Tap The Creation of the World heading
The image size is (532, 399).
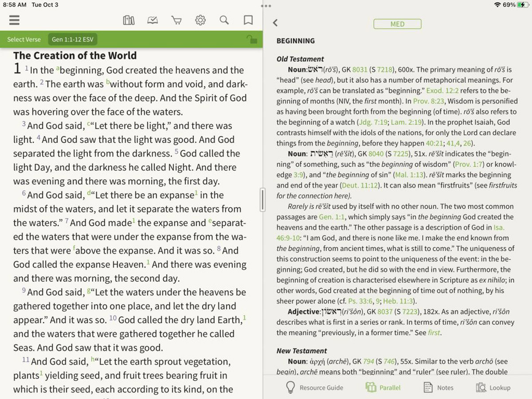[75, 55]
